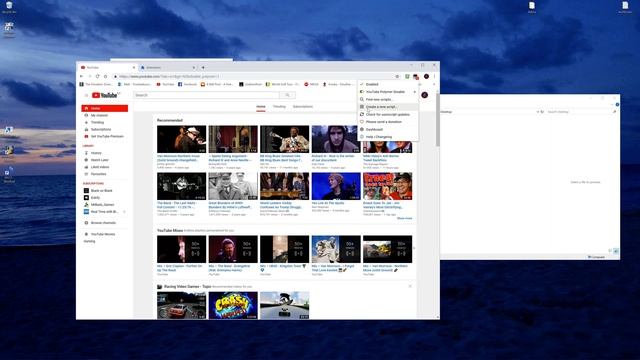Switch to the Subscriptions tab at top
This screenshot has height=360, width=640.
tap(303, 107)
